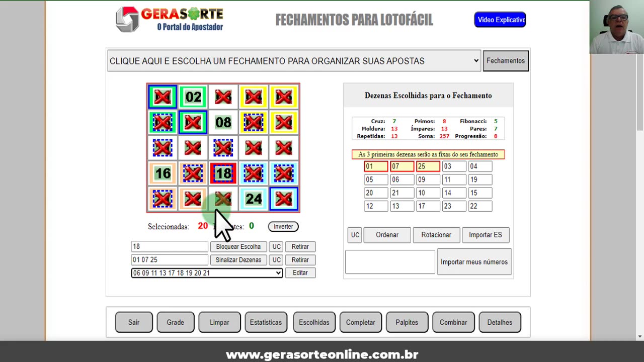The height and width of the screenshot is (362, 644).
Task: Click Importar meus números button
Action: tap(474, 262)
